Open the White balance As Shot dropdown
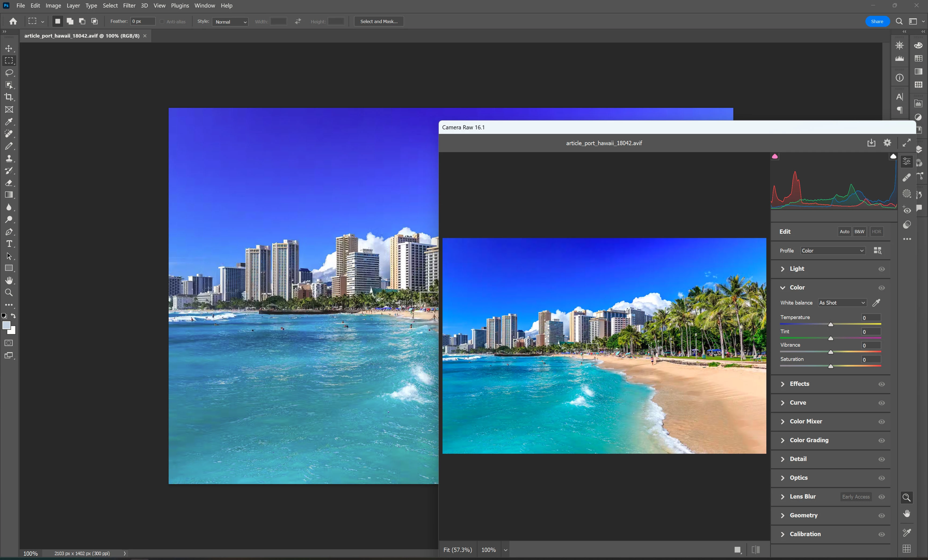This screenshot has width=928, height=560. (842, 303)
